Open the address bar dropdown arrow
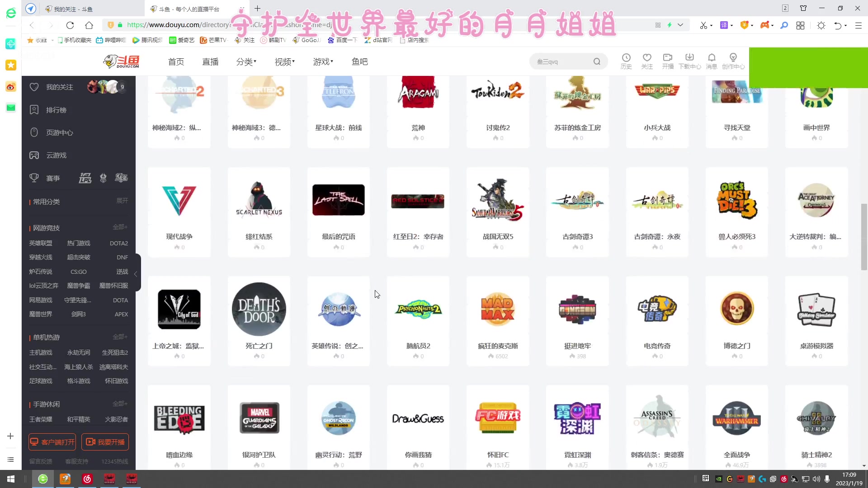Screen dimensions: 868x488 680,25
